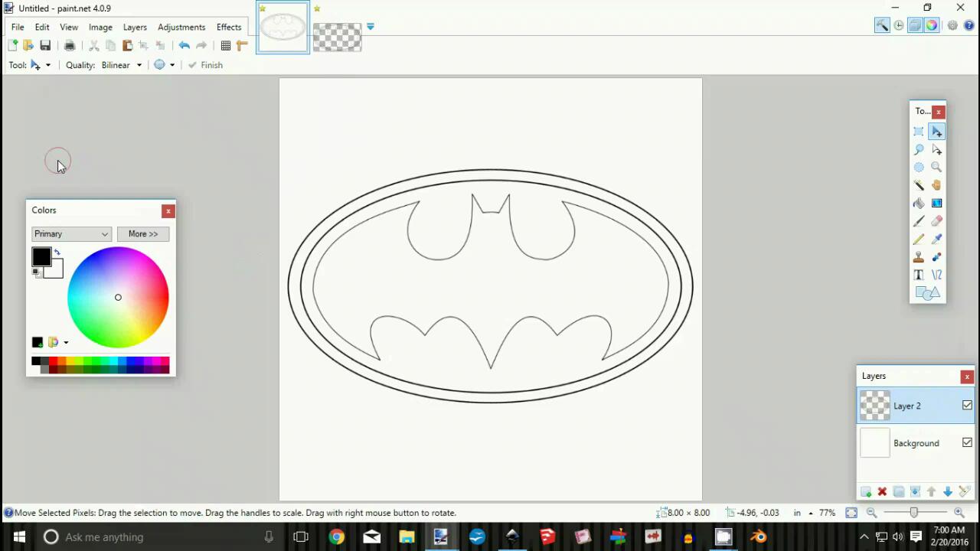The width and height of the screenshot is (980, 551).
Task: Delete layer with red X icon
Action: click(x=882, y=492)
